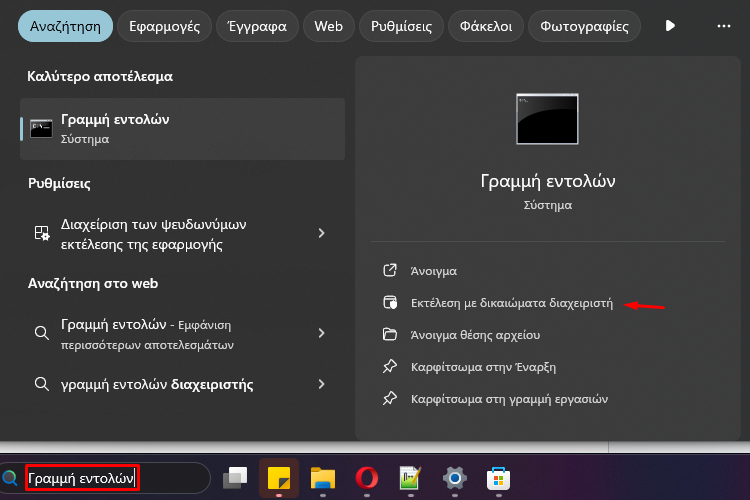Open the green notepad app on taskbar
The width and height of the screenshot is (750, 500).
(410, 478)
